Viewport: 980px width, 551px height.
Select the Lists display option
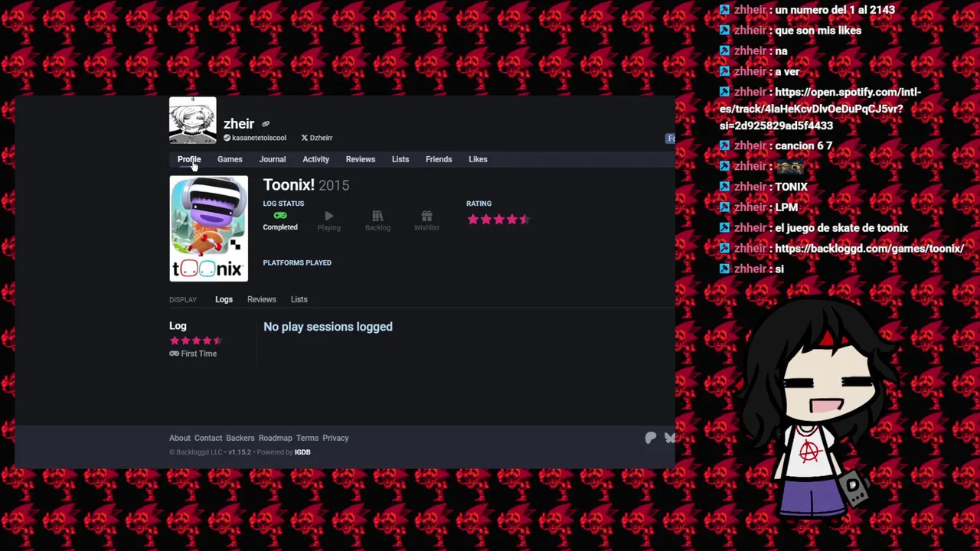click(x=299, y=299)
